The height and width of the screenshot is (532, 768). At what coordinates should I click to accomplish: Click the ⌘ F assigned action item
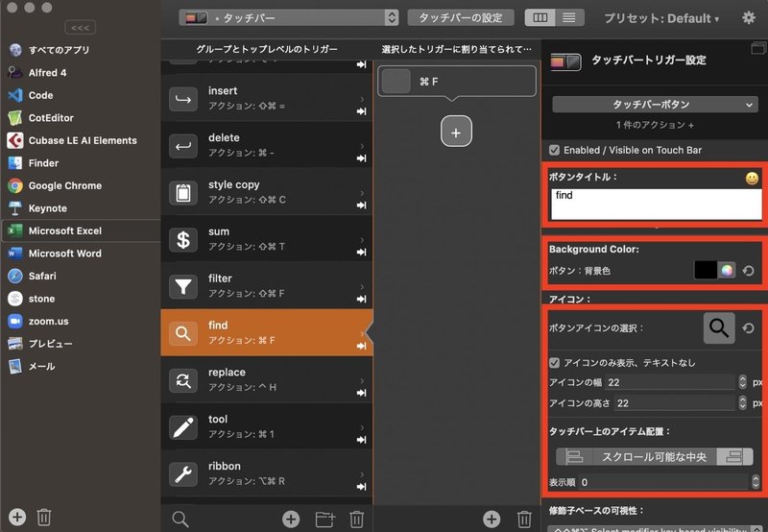pyautogui.click(x=457, y=82)
